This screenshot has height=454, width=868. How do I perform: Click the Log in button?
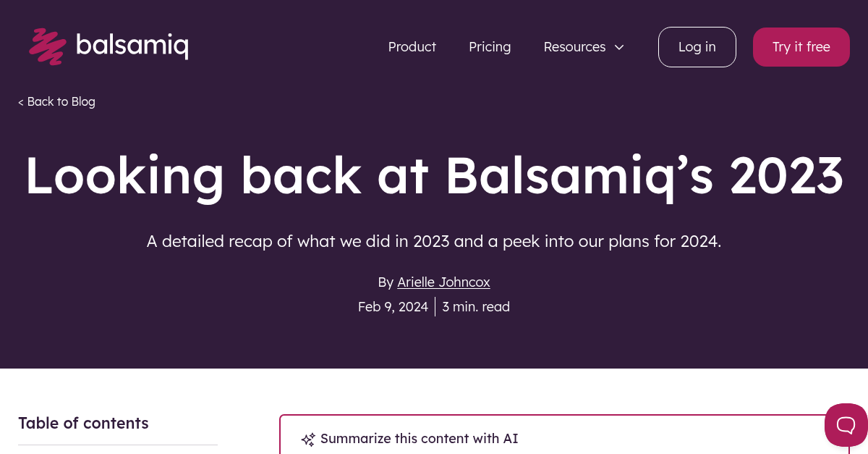pyautogui.click(x=697, y=46)
